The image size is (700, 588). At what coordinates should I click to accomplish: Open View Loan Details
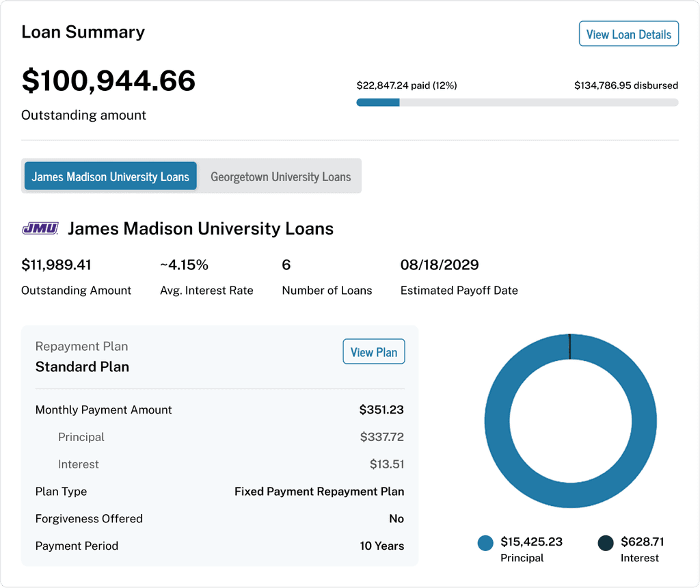coord(629,34)
